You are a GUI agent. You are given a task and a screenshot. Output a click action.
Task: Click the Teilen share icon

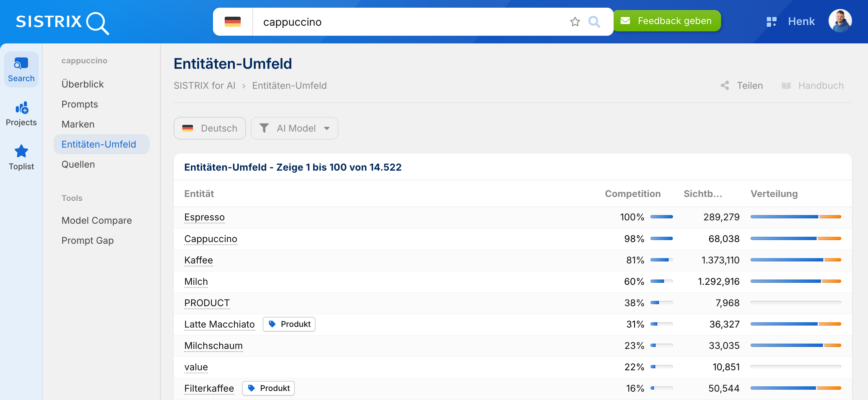pos(725,85)
